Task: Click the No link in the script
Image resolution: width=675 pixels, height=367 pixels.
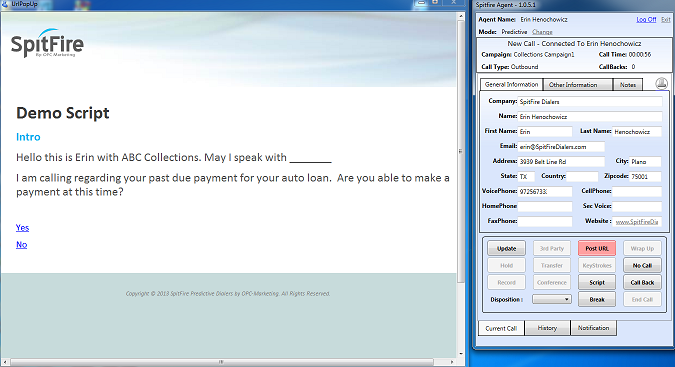Action: pos(22,244)
